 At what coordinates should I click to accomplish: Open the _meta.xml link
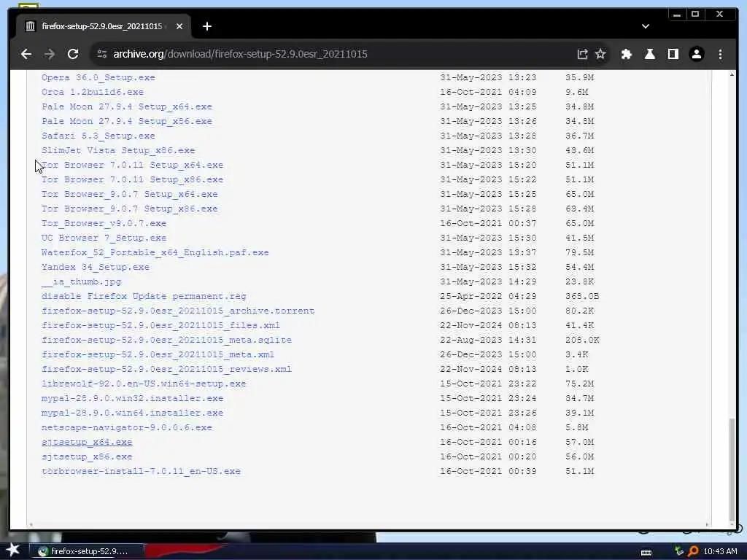point(158,355)
